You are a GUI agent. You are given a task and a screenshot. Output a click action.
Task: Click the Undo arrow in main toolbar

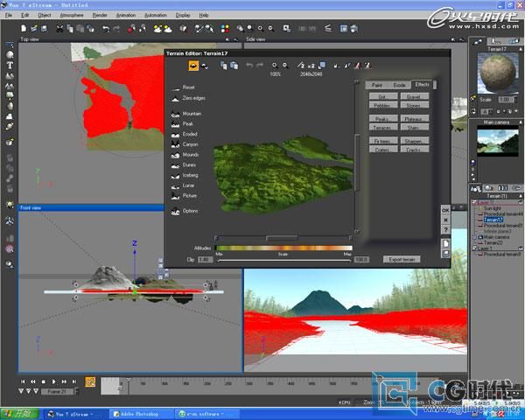[106, 29]
